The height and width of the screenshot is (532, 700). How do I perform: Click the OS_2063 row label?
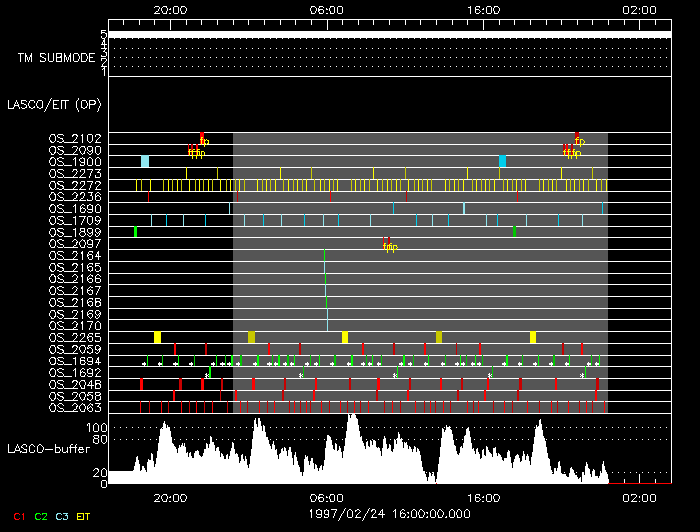coord(75,407)
